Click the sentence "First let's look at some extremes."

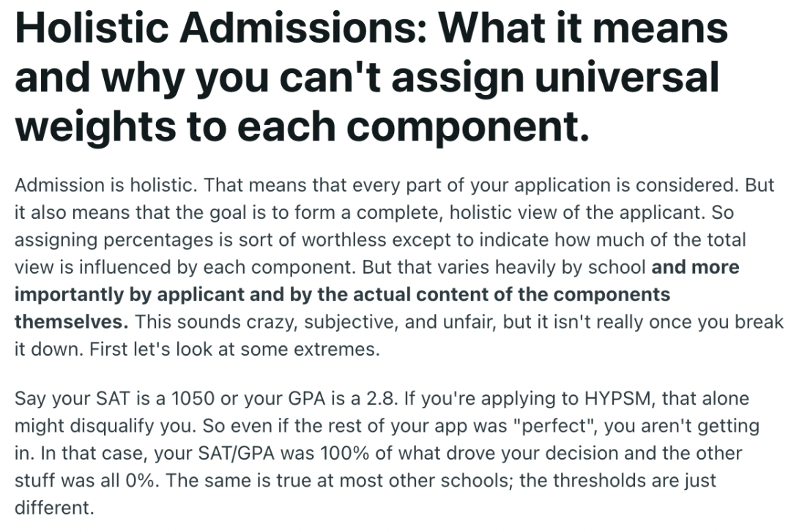pyautogui.click(x=234, y=349)
